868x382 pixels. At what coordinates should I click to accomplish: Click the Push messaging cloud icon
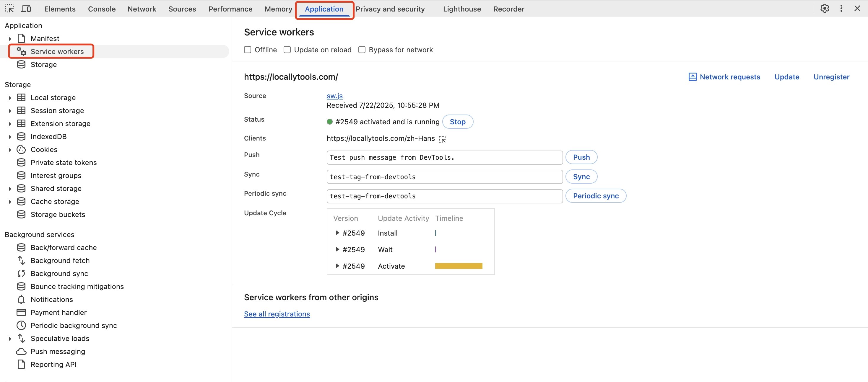pos(21,351)
